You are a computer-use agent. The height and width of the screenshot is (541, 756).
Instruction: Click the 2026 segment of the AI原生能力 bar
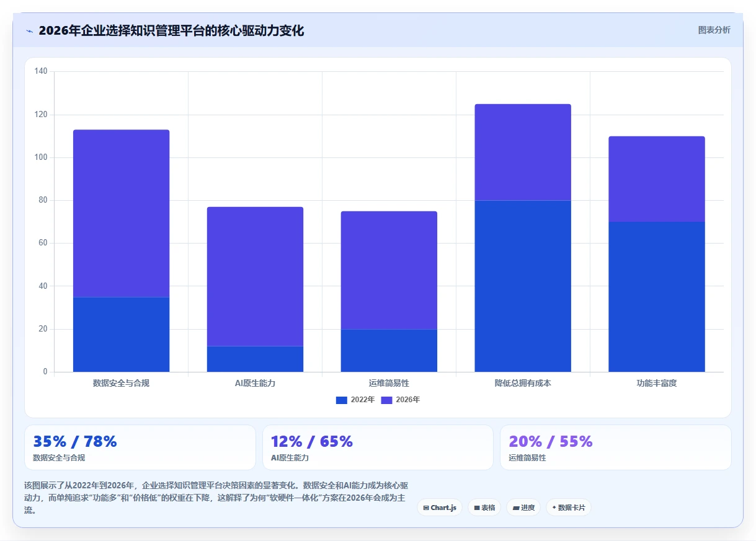coord(255,276)
